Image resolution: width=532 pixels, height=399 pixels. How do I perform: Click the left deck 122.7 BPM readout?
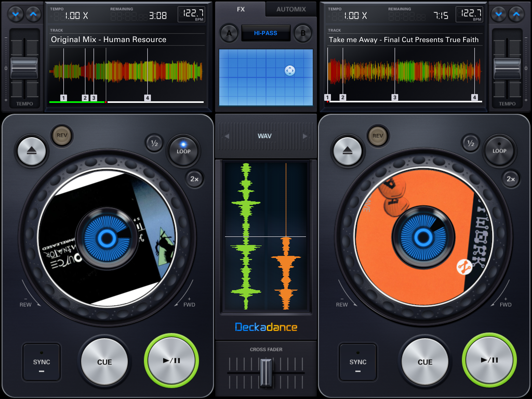coord(192,14)
